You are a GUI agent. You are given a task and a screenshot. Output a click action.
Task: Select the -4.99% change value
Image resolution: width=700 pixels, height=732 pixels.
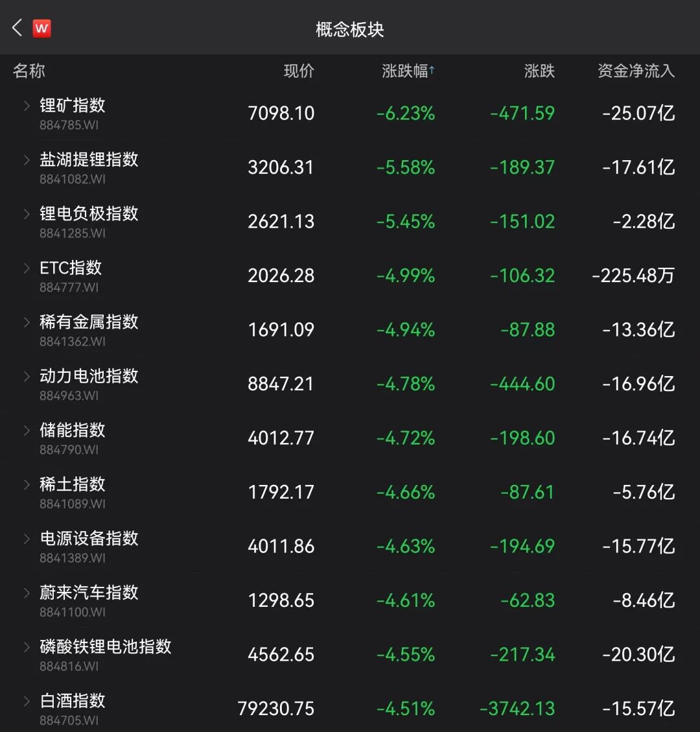point(406,276)
